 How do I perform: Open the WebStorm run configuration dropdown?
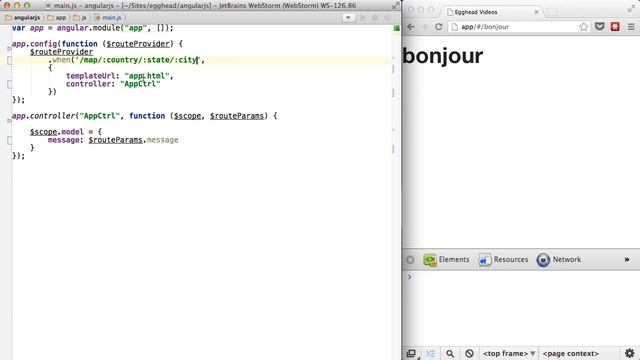pyautogui.click(x=348, y=18)
